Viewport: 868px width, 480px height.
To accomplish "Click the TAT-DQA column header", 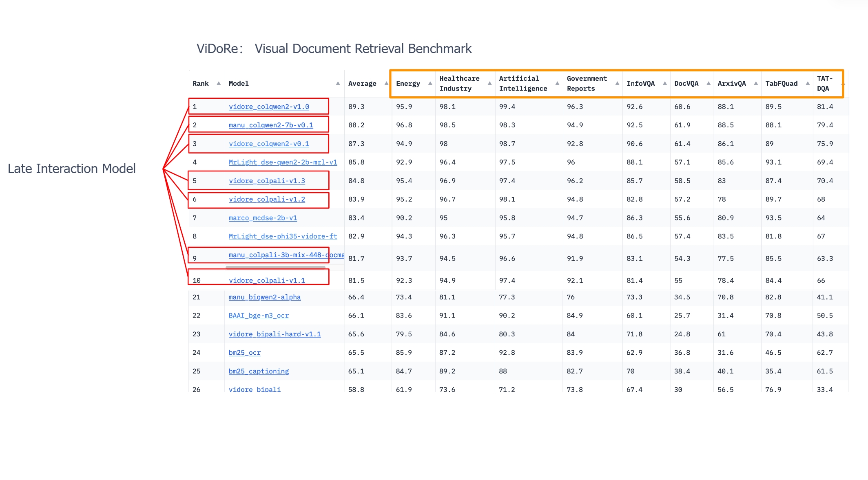I will pos(824,83).
